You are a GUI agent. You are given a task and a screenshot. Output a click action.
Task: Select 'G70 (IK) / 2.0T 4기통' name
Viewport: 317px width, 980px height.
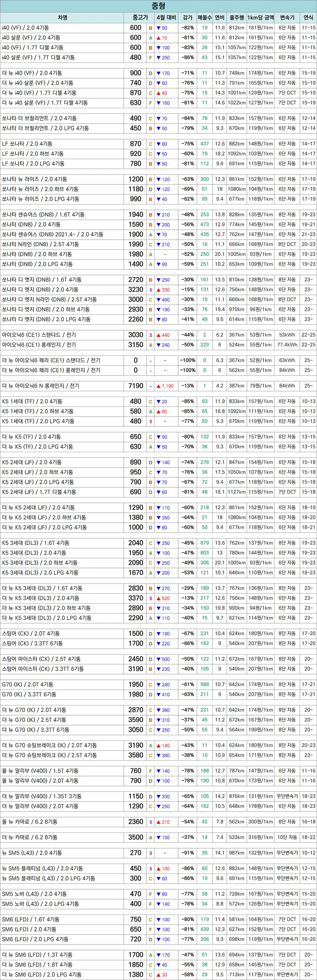[27, 685]
